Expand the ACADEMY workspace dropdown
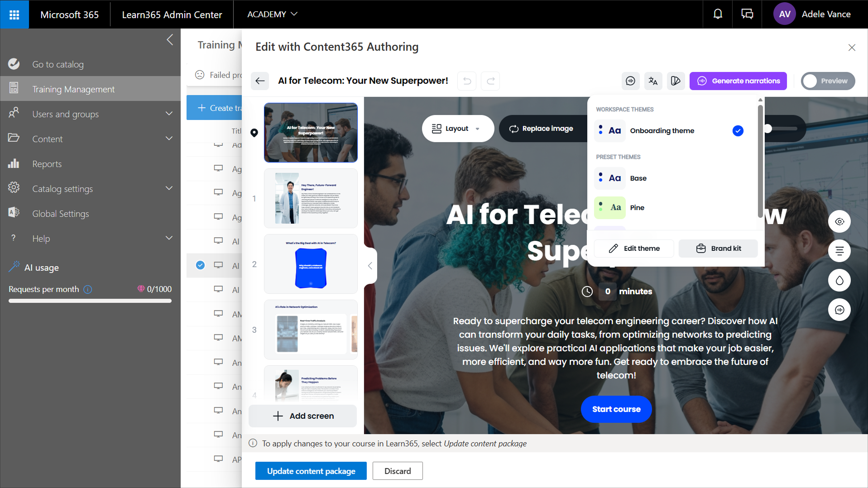The height and width of the screenshot is (488, 868). point(272,14)
